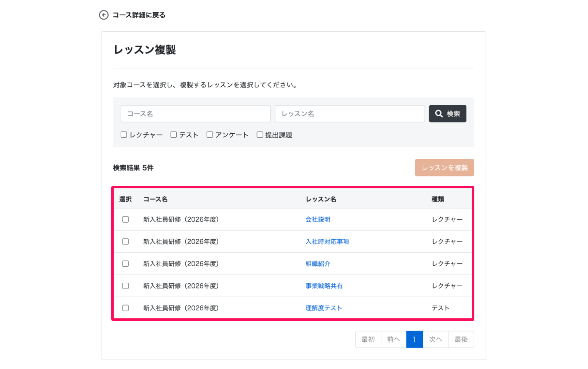Click the レッスン複製 page heading
This screenshot has width=588, height=369.
(145, 50)
